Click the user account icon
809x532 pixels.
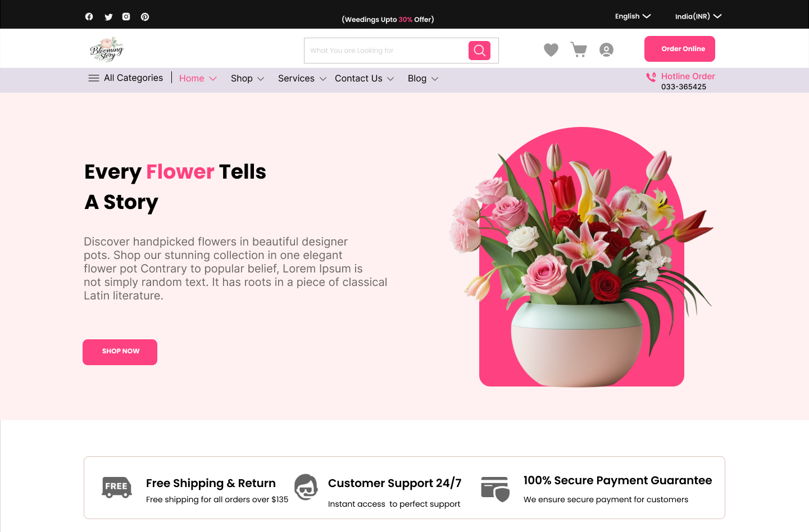pos(606,49)
